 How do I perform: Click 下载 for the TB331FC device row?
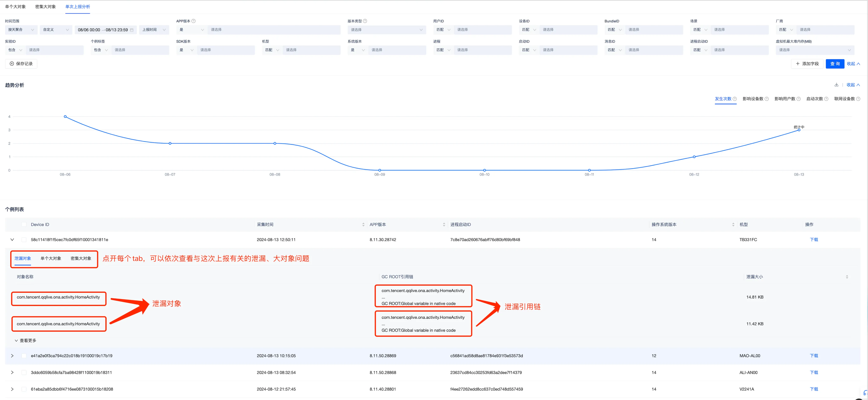[x=814, y=240]
